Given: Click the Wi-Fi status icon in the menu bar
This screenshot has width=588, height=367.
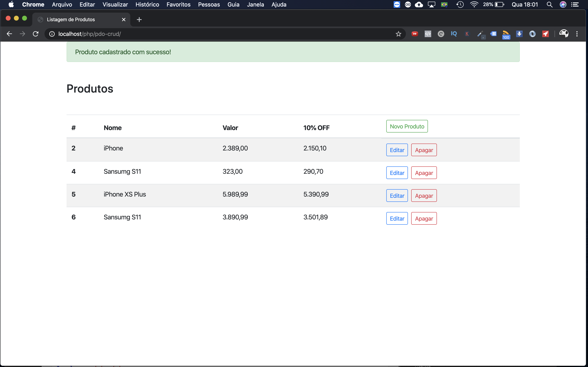Looking at the screenshot, I should pyautogui.click(x=474, y=5).
